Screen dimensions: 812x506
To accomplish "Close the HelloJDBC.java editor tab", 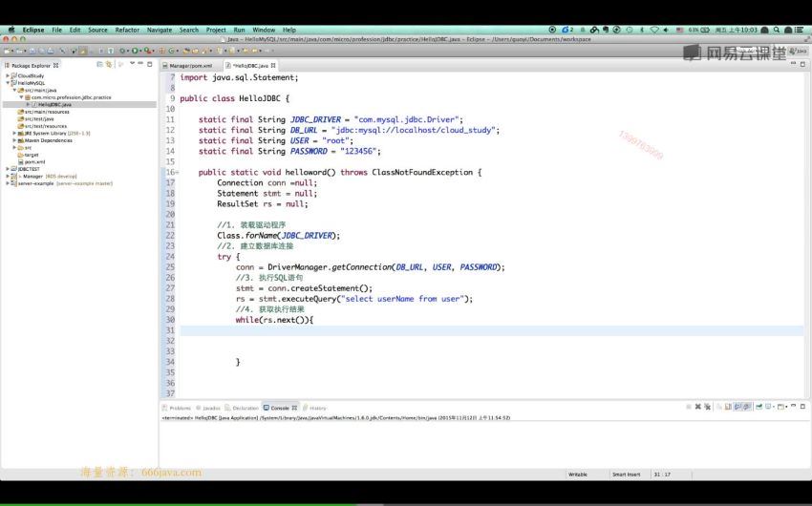I will 274,65.
